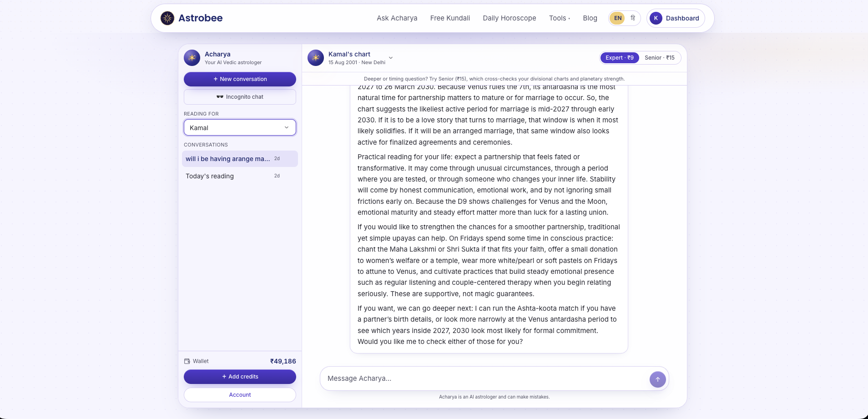
Task: Open the Tools menu
Action: pos(560,18)
